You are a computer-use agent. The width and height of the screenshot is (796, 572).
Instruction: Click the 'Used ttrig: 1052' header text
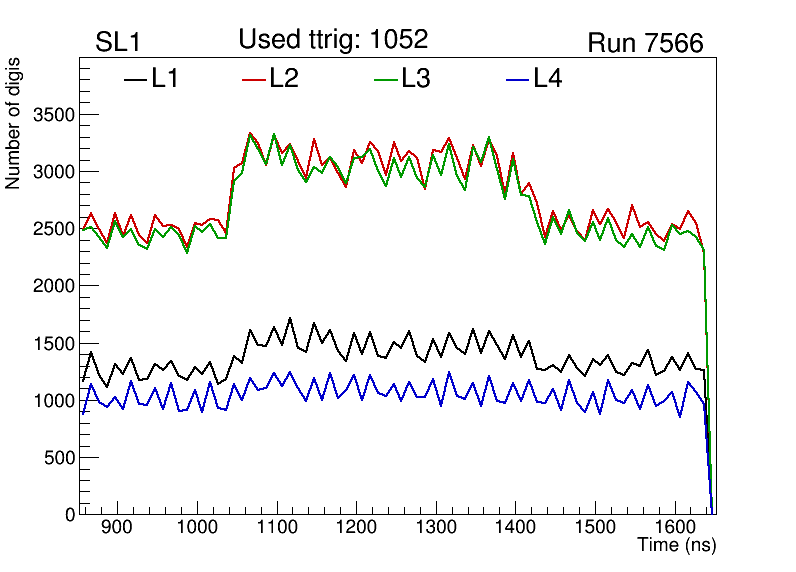[x=333, y=40]
